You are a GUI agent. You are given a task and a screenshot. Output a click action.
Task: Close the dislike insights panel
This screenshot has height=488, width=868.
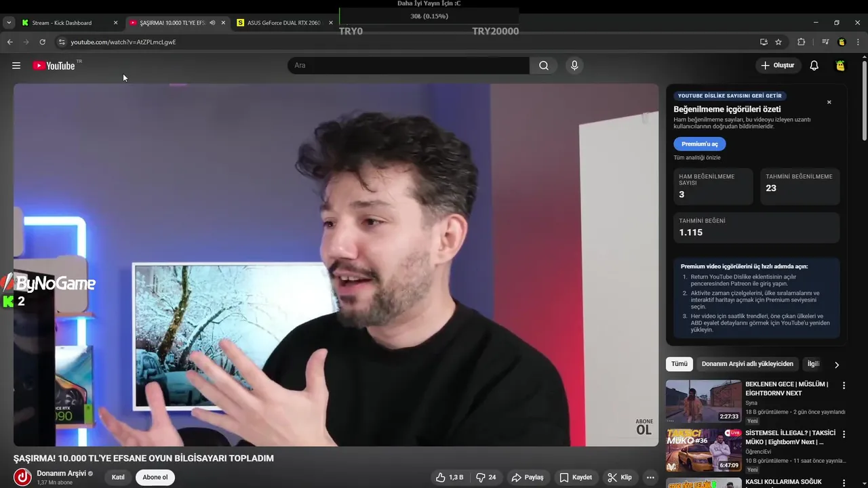click(829, 102)
